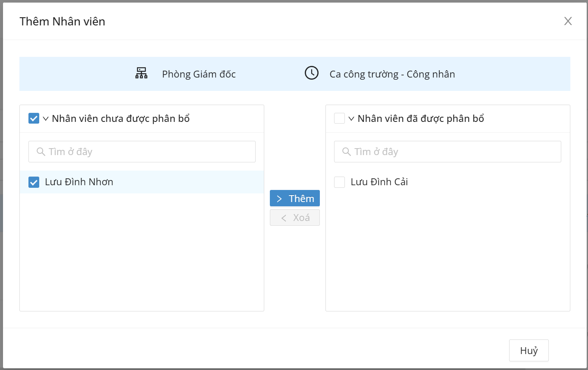The width and height of the screenshot is (588, 370).
Task: Uncheck the select-all box for unassigned employees
Action: click(34, 118)
